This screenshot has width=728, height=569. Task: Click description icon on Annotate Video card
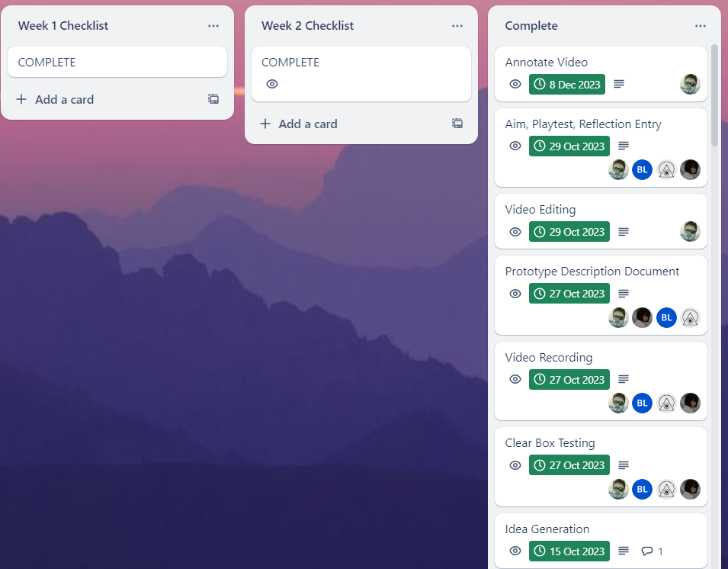click(619, 84)
